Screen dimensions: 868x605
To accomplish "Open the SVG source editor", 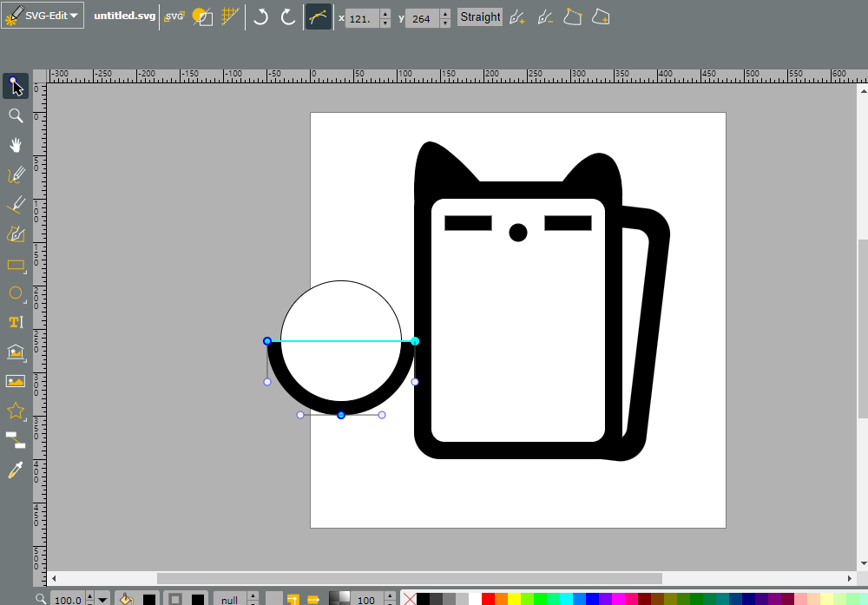I will pyautogui.click(x=174, y=16).
